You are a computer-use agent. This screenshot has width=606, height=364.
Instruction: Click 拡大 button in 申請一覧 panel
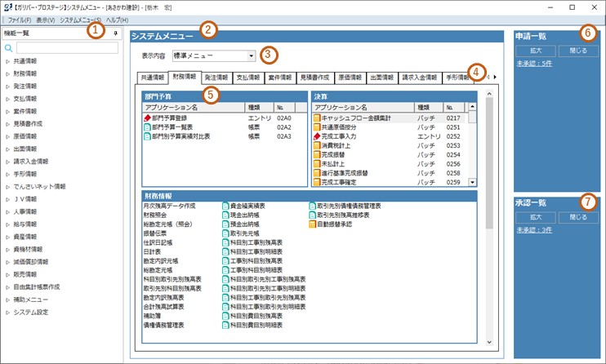pos(535,51)
